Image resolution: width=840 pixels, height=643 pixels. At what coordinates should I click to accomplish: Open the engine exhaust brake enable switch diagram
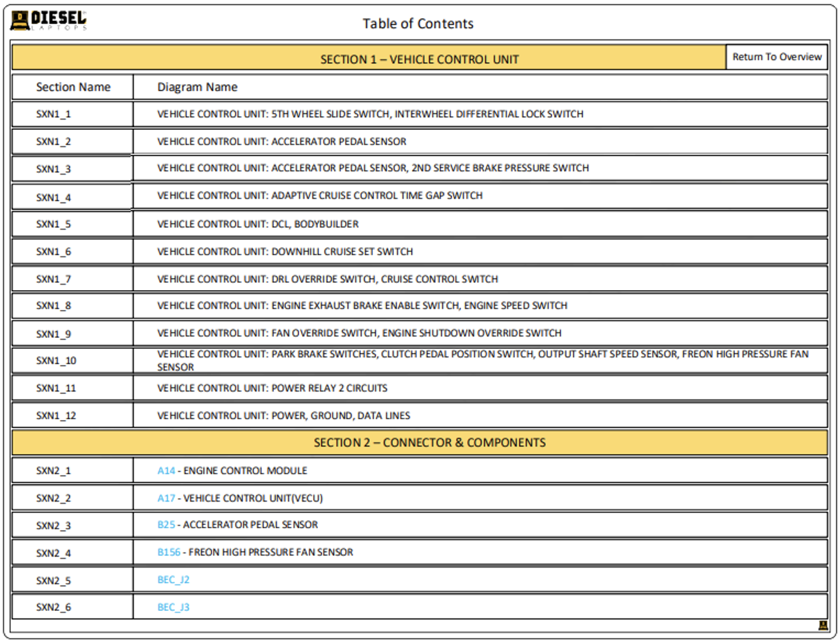(x=362, y=306)
